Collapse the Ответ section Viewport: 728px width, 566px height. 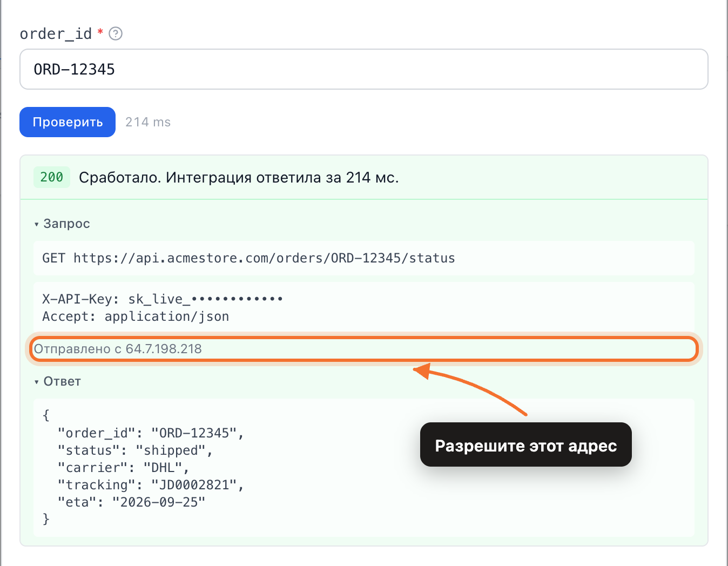click(x=57, y=381)
